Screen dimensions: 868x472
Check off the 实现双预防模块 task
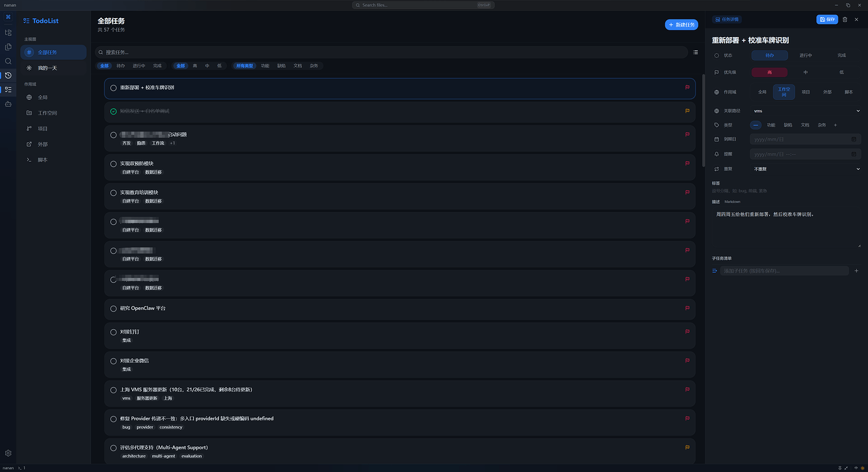113,164
